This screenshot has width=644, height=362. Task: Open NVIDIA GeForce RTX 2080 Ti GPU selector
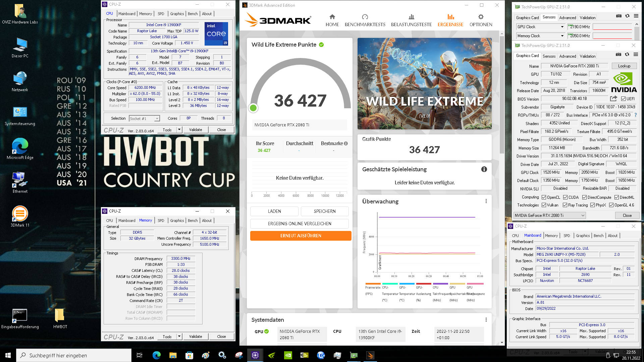point(549,215)
